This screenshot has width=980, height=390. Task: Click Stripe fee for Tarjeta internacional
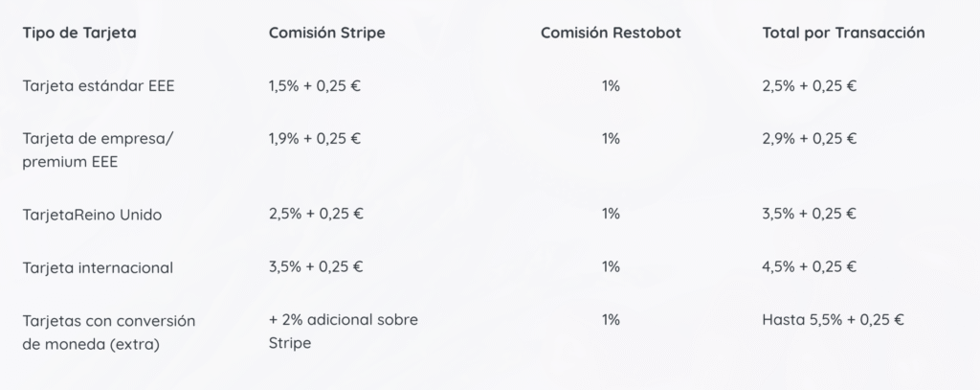point(316,266)
